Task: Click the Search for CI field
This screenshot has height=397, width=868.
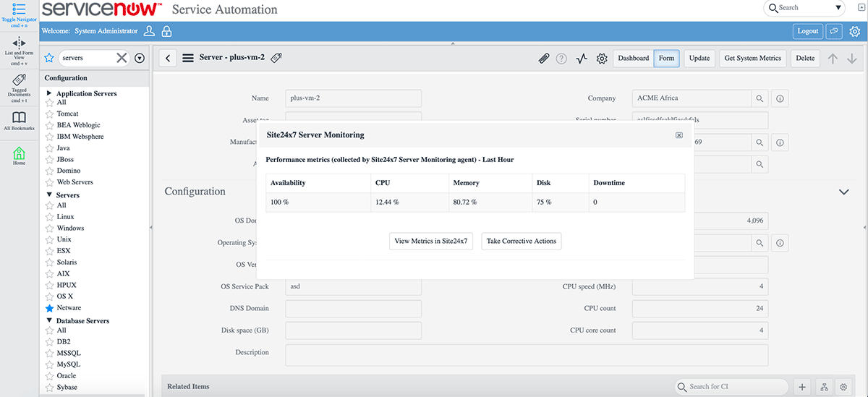Action: click(731, 387)
